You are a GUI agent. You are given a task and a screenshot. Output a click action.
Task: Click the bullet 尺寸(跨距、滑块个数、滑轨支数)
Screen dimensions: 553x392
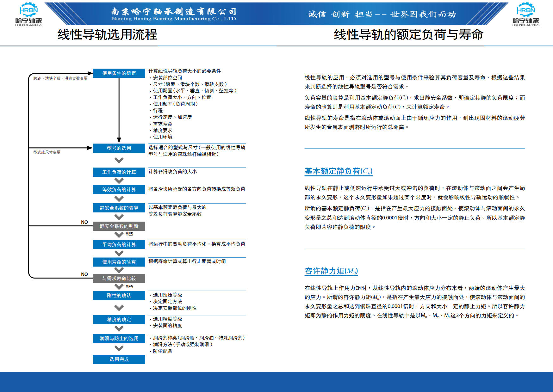click(x=188, y=84)
